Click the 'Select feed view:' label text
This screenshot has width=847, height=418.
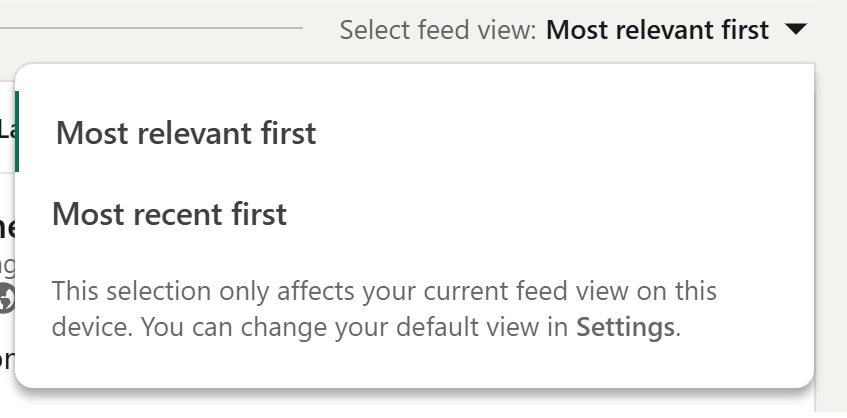tap(438, 30)
